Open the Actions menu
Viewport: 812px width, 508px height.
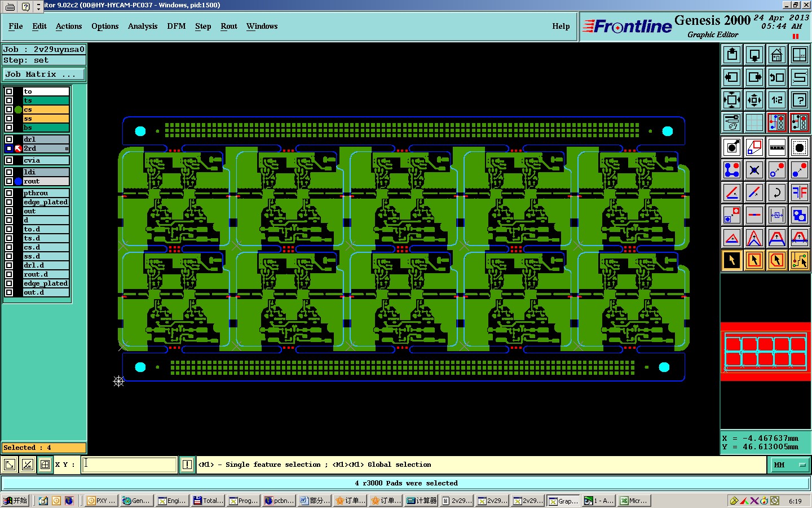pos(69,26)
